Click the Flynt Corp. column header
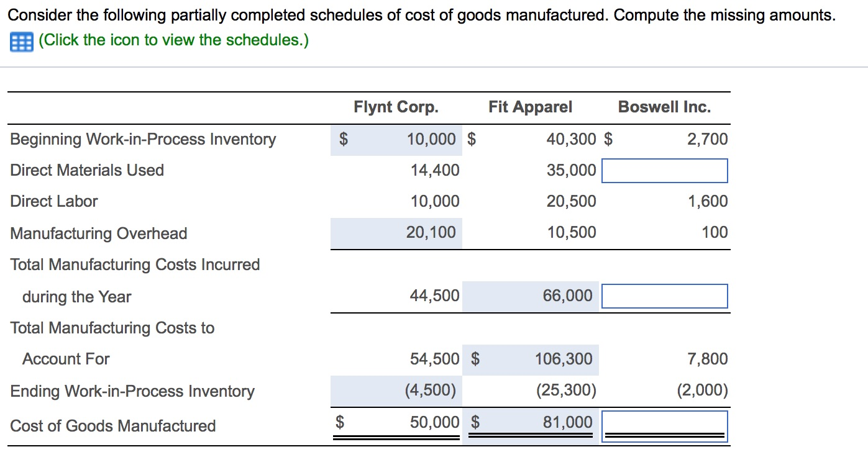 coord(396,107)
